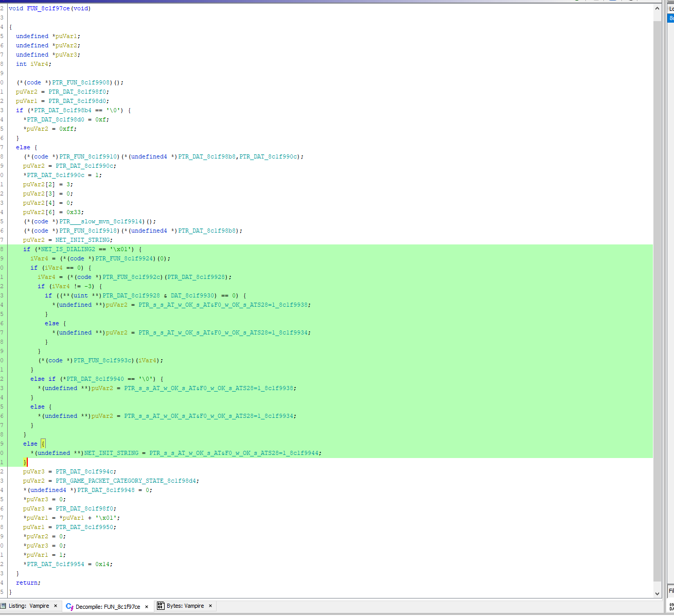Click the decompiler scrollbar down arrow

coord(657,593)
